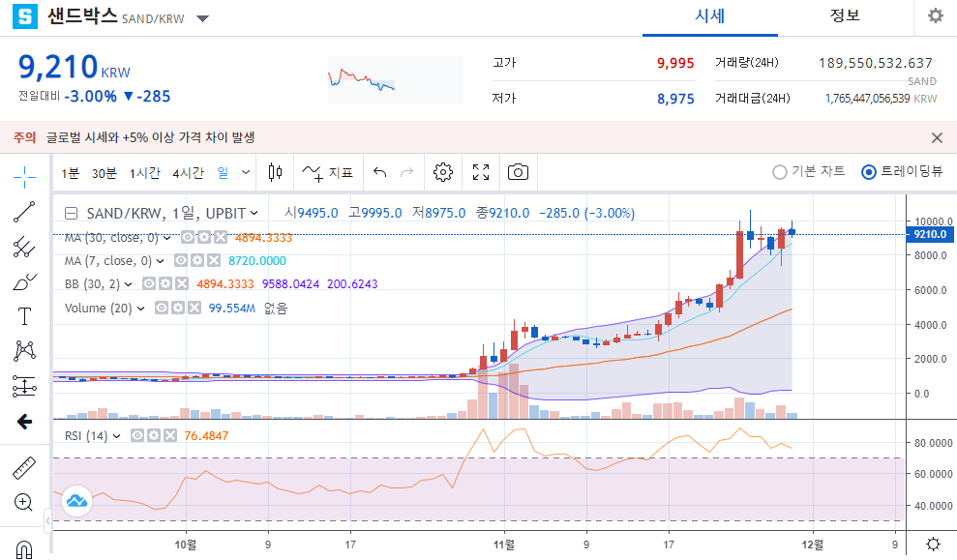Select the crosshair cursor tool

click(x=24, y=177)
